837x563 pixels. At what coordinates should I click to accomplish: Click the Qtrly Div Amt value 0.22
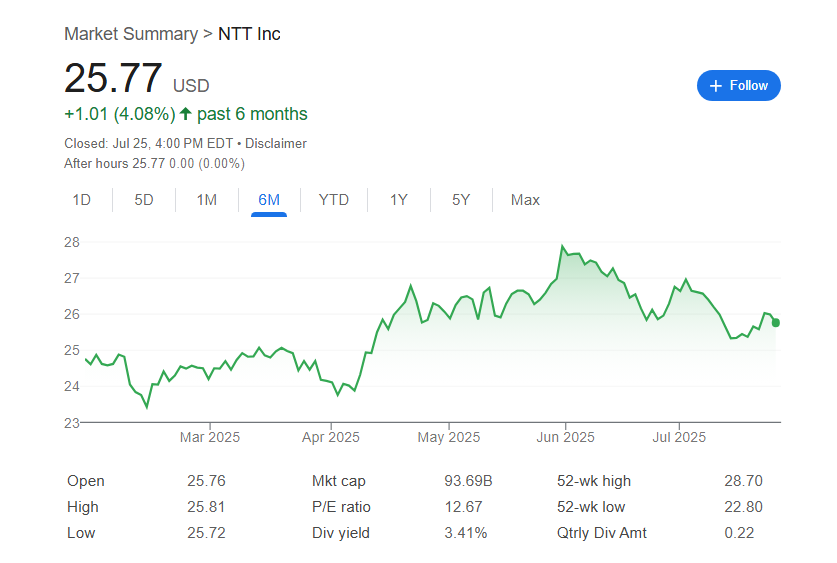tap(739, 533)
